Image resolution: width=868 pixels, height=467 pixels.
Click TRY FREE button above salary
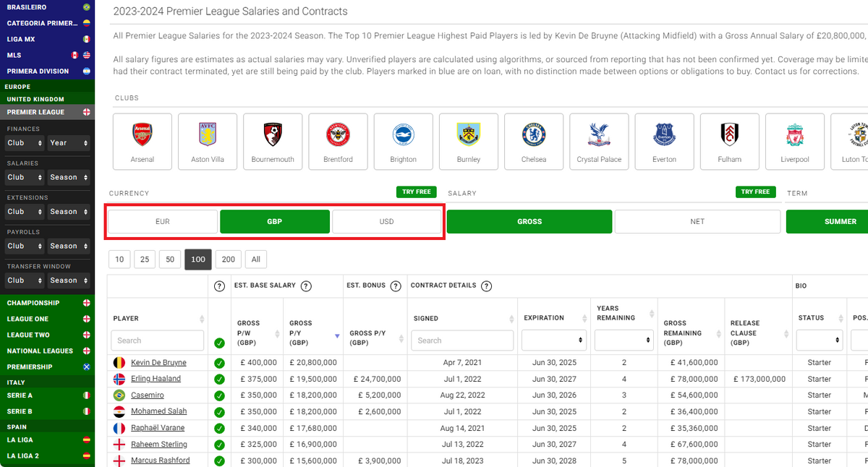pos(755,192)
